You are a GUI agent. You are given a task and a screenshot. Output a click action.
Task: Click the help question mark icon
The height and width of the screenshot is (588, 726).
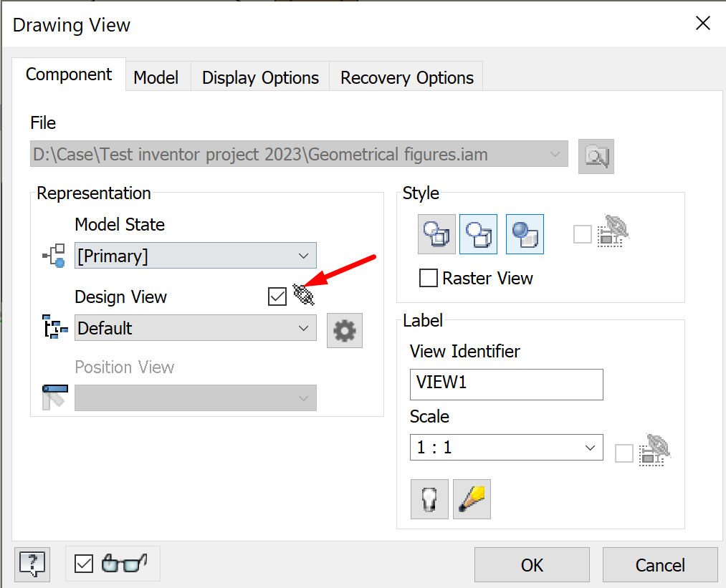click(x=32, y=563)
